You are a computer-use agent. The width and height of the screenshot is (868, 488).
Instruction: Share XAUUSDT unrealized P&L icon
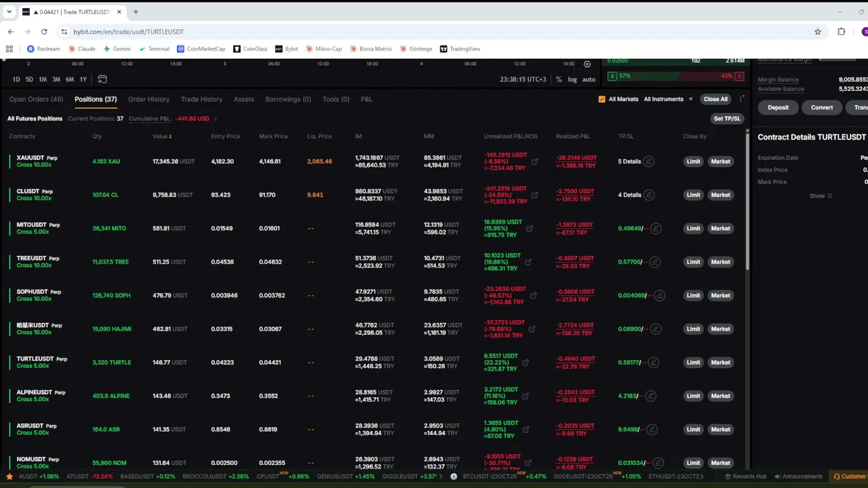(x=535, y=161)
